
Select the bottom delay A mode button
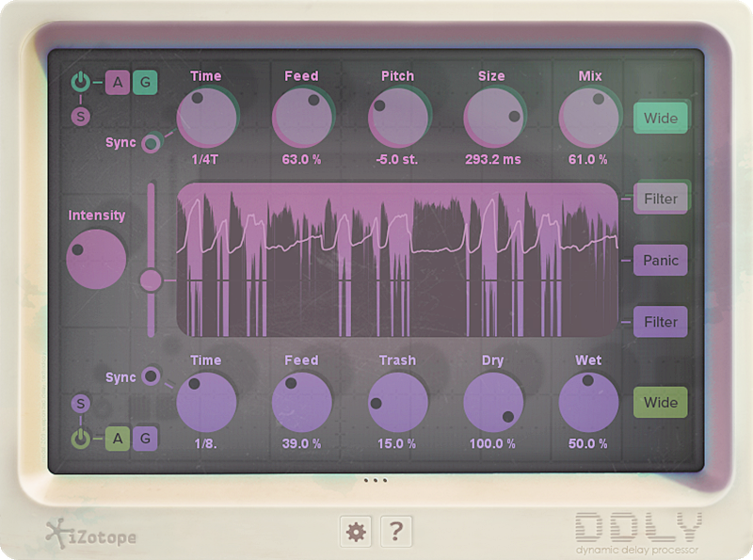pos(118,439)
